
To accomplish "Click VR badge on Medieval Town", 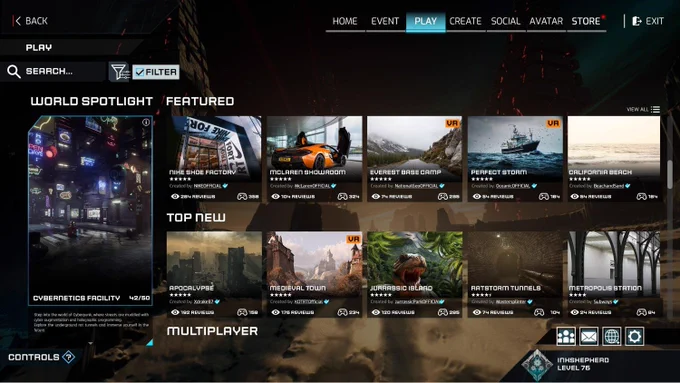I will coord(353,239).
